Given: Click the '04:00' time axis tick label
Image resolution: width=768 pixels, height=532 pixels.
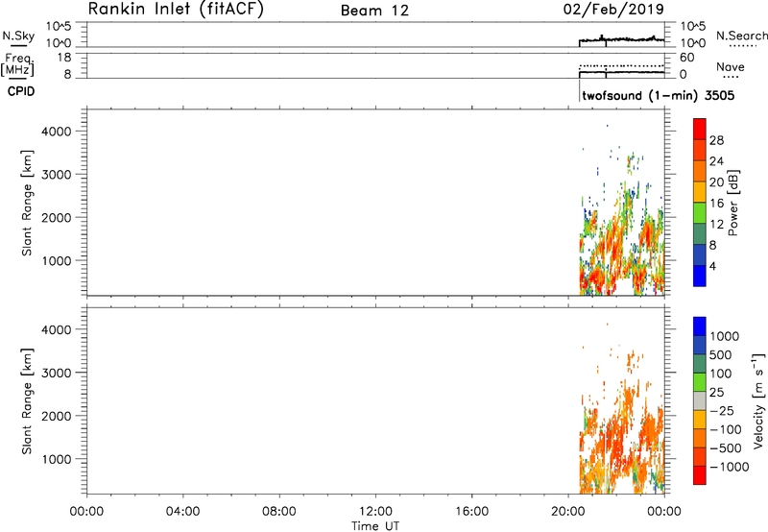Looking at the screenshot, I should (182, 512).
